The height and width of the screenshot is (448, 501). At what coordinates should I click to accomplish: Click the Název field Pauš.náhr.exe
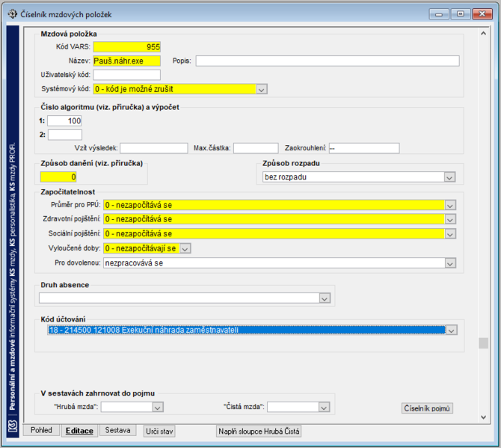click(x=127, y=61)
